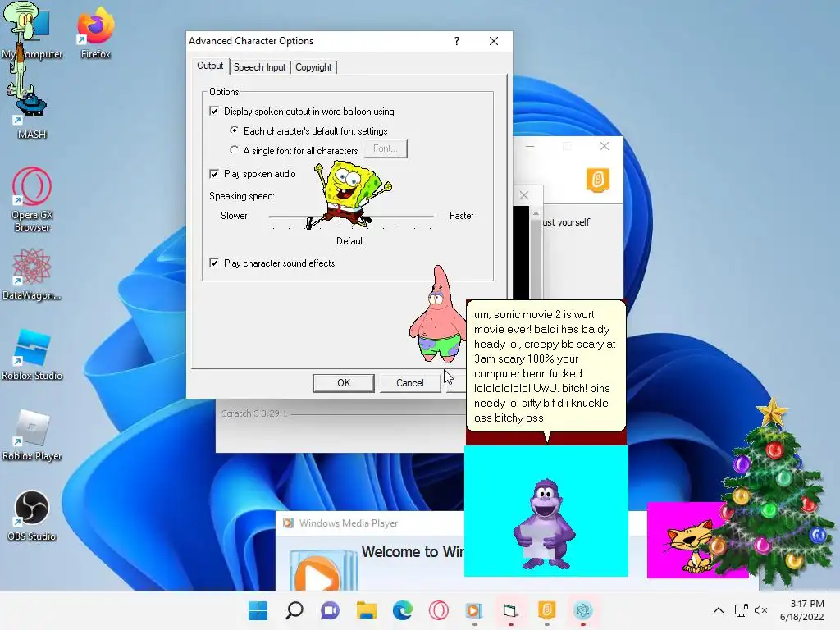The width and height of the screenshot is (840, 630).
Task: Click the Font... button
Action: tap(386, 148)
